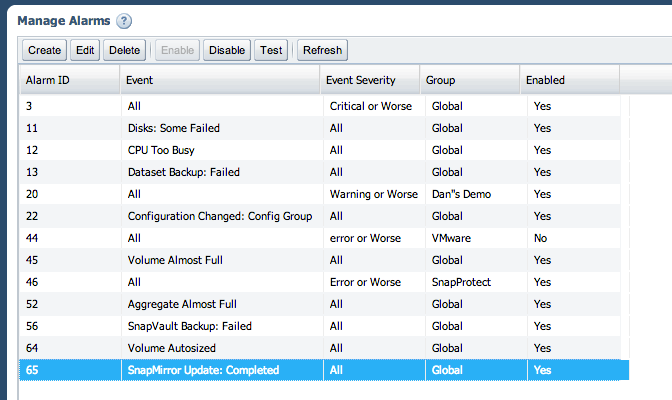The height and width of the screenshot is (400, 672).
Task: Refresh the alarms list
Action: pyautogui.click(x=322, y=50)
